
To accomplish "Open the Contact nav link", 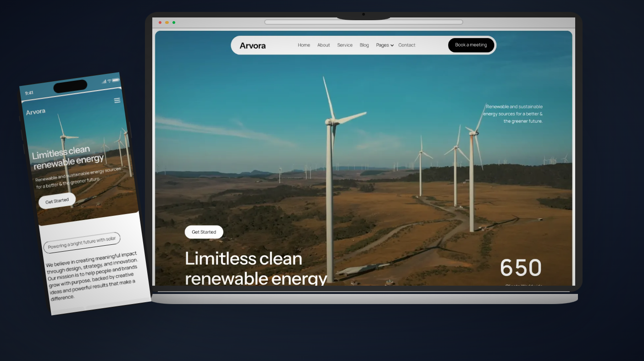I will click(407, 45).
